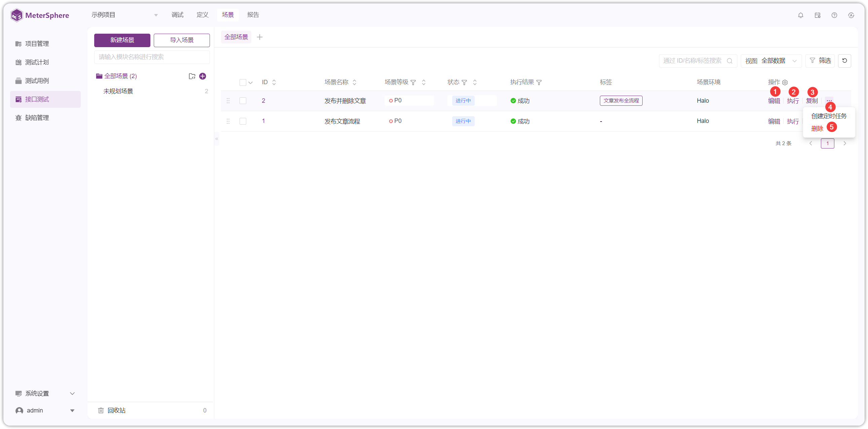Check the 发布文章流程 row checkbox
The height and width of the screenshot is (429, 868).
click(243, 121)
